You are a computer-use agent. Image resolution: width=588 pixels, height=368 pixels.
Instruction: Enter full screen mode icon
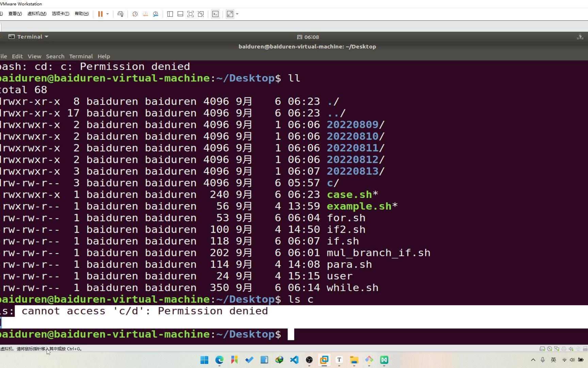click(191, 14)
